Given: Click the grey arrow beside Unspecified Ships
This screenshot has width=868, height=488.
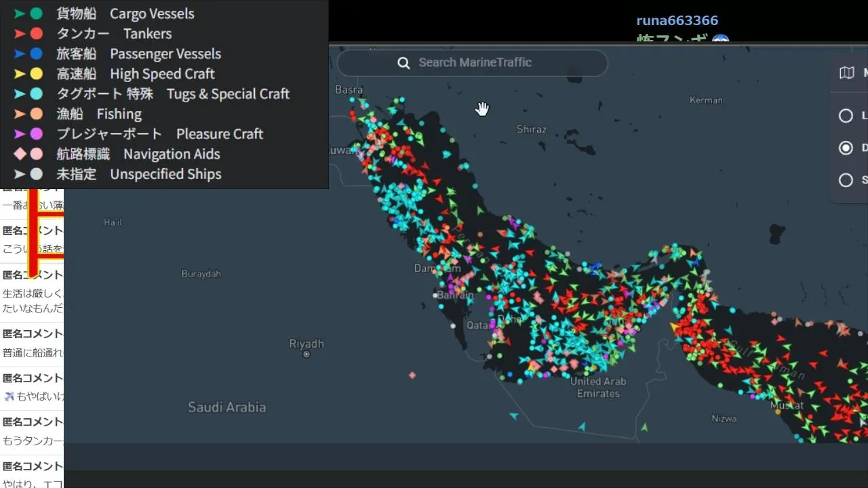Looking at the screenshot, I should [x=20, y=174].
